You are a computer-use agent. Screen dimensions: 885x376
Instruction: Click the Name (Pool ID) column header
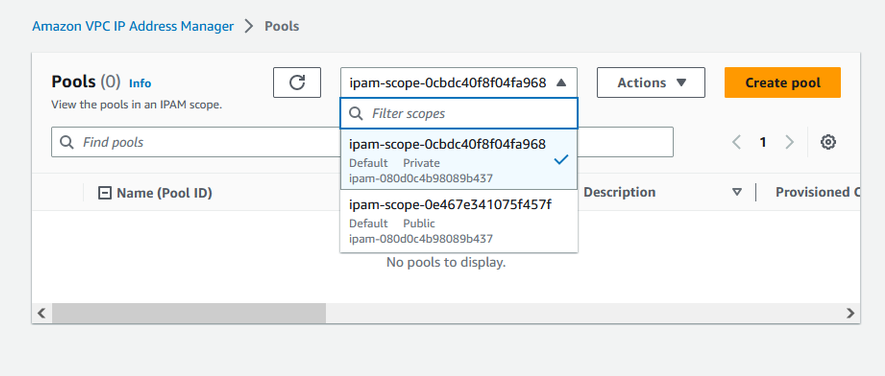164,193
